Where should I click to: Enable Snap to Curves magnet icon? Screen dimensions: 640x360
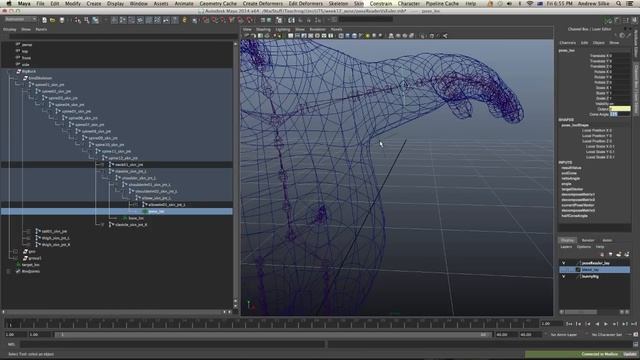tap(214, 20)
